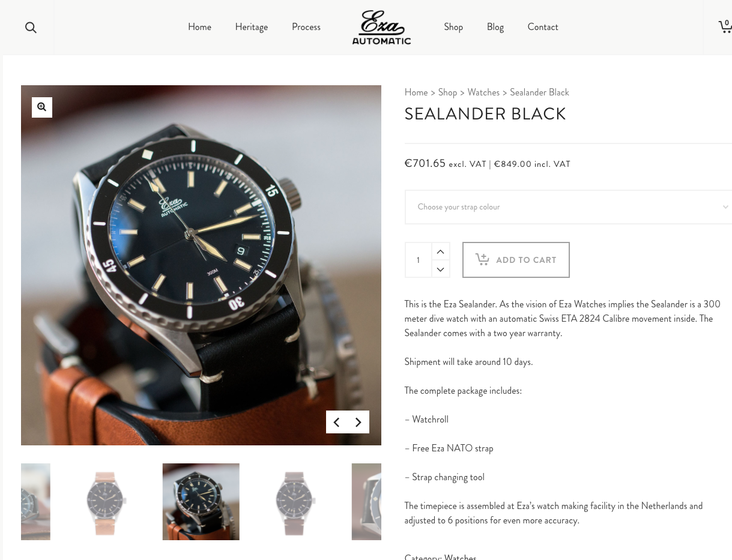This screenshot has width=732, height=560.
Task: Increase quantity with up arrow
Action: pyautogui.click(x=440, y=251)
